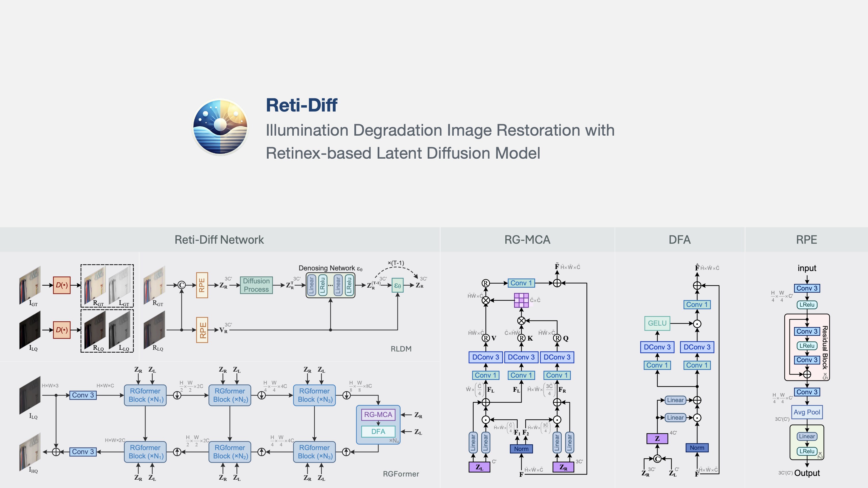Click the concatenation circle C in RLDM
This screenshot has height=488, width=868.
click(x=181, y=285)
